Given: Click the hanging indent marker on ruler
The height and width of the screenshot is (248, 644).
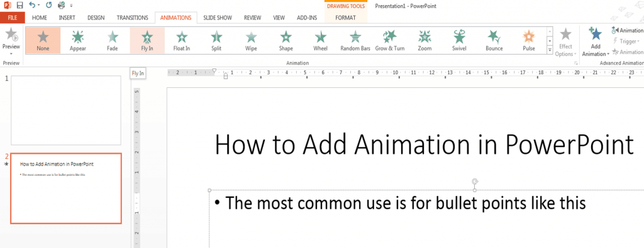Looking at the screenshot, I should coord(225,75).
